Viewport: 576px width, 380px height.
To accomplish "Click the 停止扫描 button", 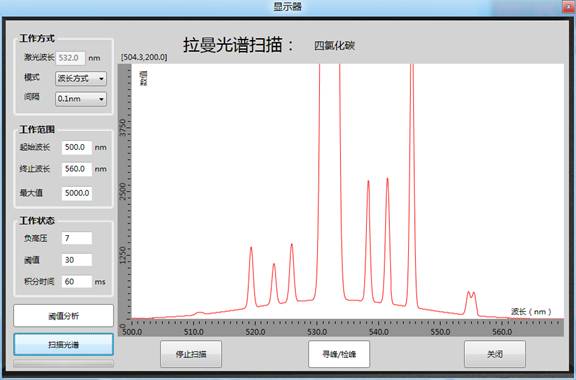I will click(191, 354).
